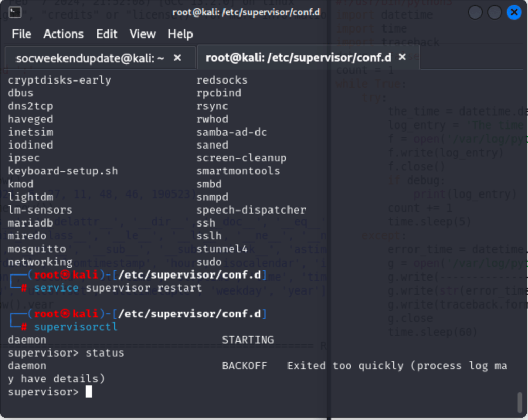Image resolution: width=528 pixels, height=420 pixels.
Task: Open the Actions menu
Action: (63, 34)
